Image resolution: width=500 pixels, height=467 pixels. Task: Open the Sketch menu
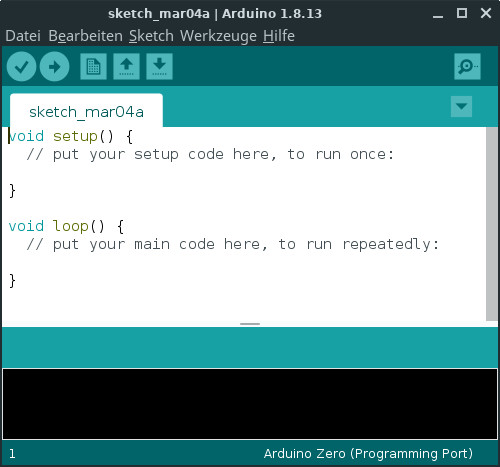(x=151, y=36)
